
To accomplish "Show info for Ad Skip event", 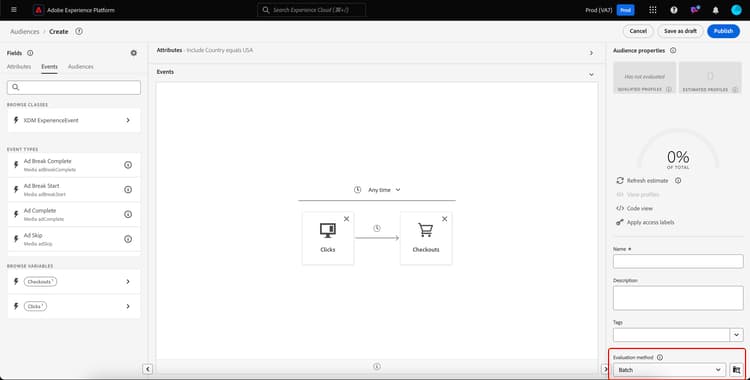I will coord(128,239).
